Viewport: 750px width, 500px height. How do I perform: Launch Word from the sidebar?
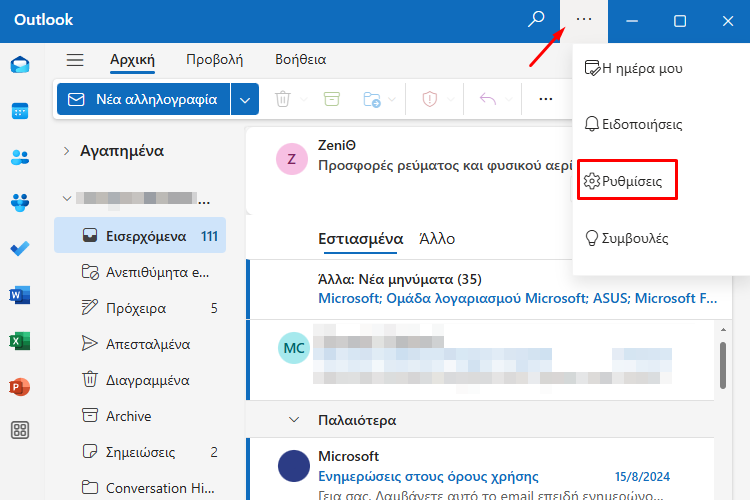coord(20,295)
